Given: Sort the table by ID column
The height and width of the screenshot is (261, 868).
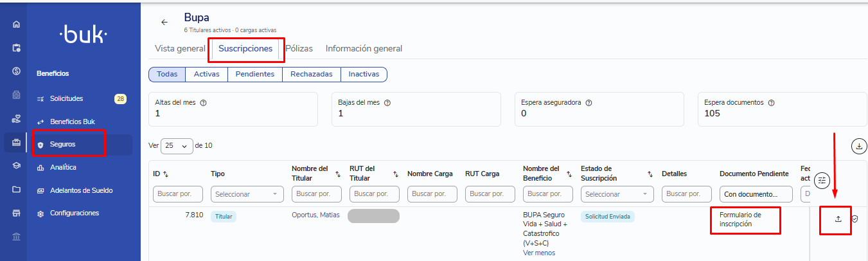Looking at the screenshot, I should click(166, 174).
